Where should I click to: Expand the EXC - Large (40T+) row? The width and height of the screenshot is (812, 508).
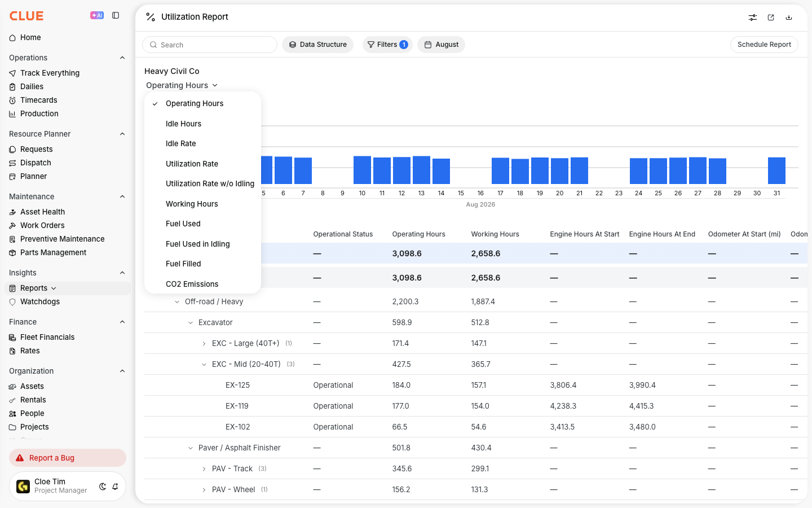coord(204,344)
